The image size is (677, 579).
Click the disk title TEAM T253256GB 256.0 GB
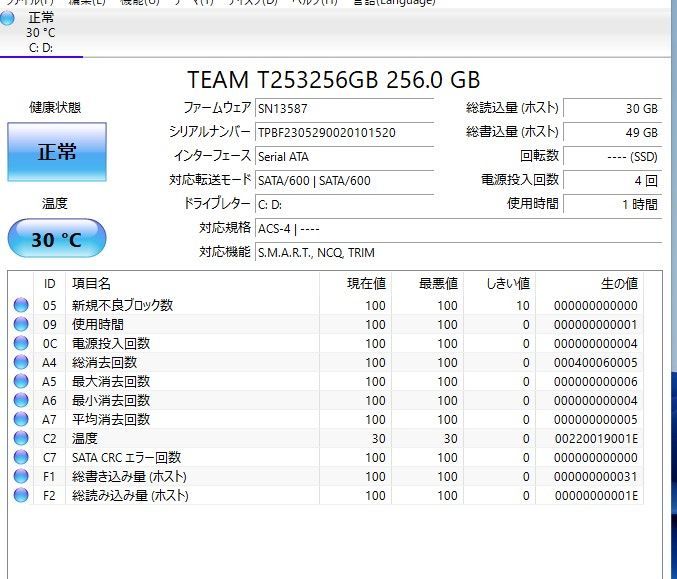(x=333, y=80)
